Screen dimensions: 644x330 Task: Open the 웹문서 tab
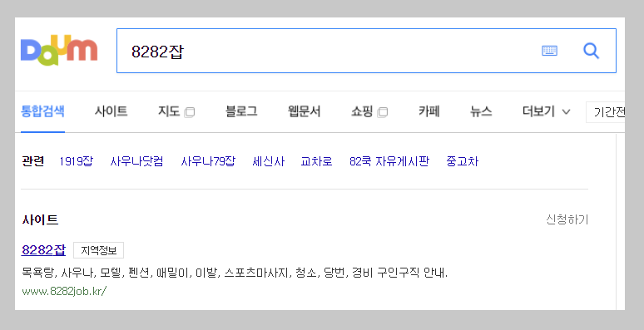click(x=304, y=111)
